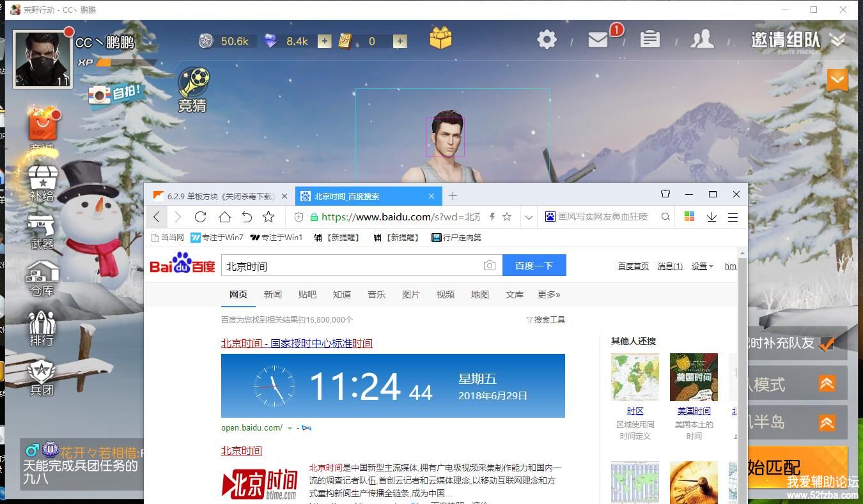The width and height of the screenshot is (863, 504).
Task: Open the game settings gear
Action: point(547,40)
